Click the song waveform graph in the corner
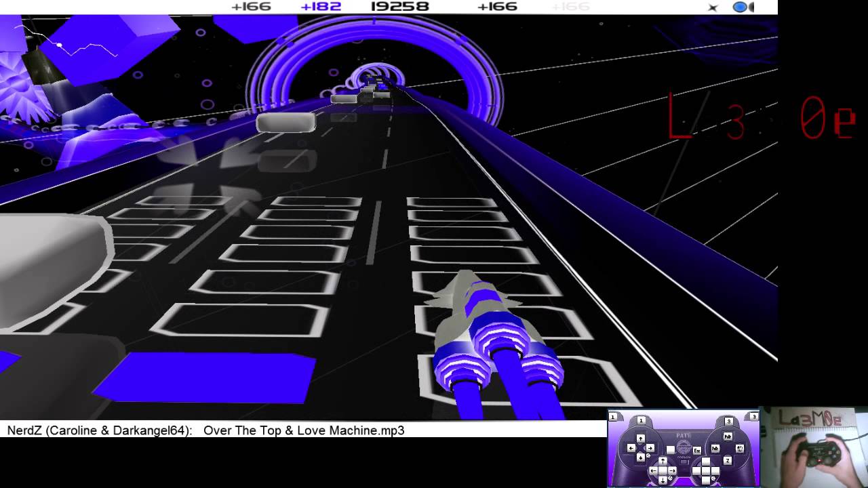This screenshot has width=868, height=488. click(68, 41)
